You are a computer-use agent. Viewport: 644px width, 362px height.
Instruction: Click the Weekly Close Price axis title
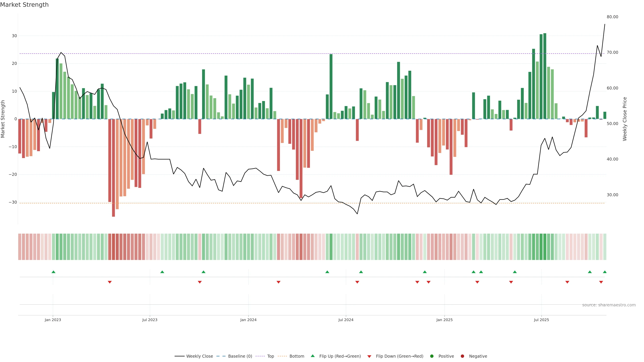[x=625, y=119]
